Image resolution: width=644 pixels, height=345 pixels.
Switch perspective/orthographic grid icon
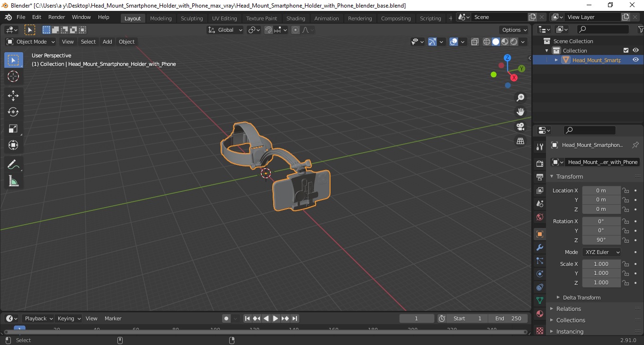[520, 141]
